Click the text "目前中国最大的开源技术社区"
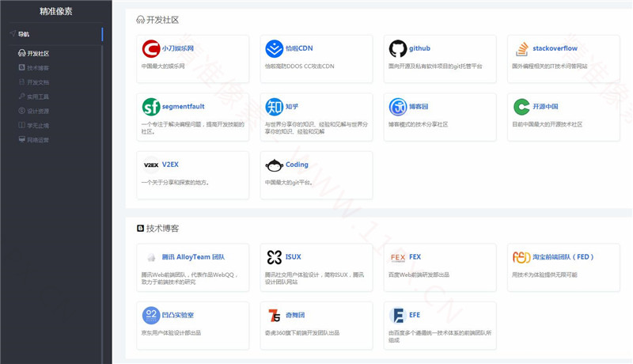The height and width of the screenshot is (364, 633). tap(547, 124)
